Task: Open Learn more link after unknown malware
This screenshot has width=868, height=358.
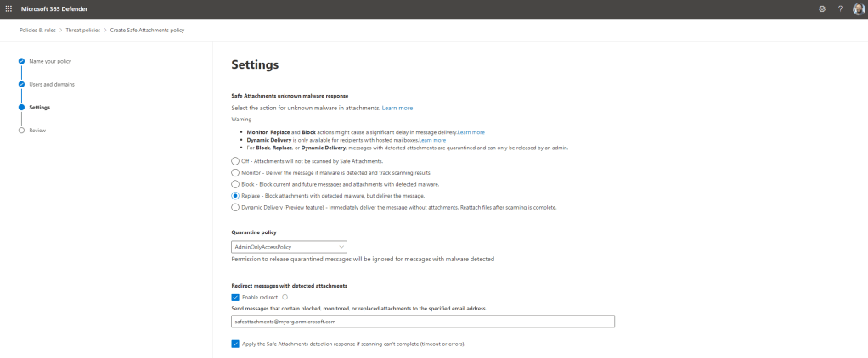Action: (397, 109)
